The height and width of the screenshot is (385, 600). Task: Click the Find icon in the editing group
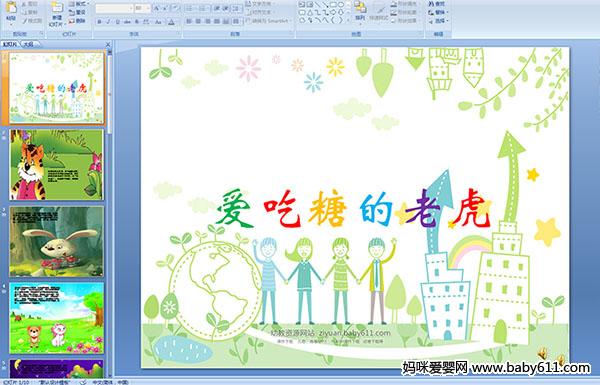pos(437,4)
